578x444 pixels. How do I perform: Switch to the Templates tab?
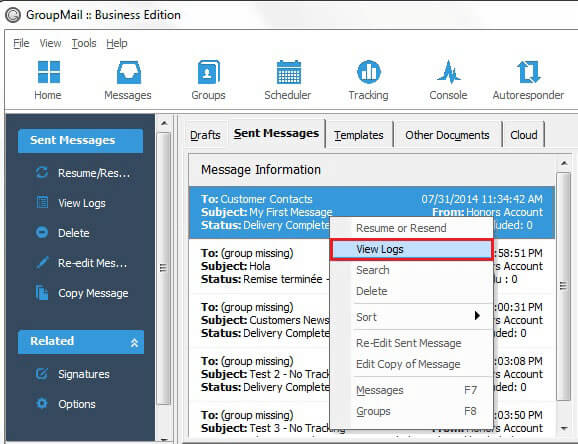(x=359, y=135)
